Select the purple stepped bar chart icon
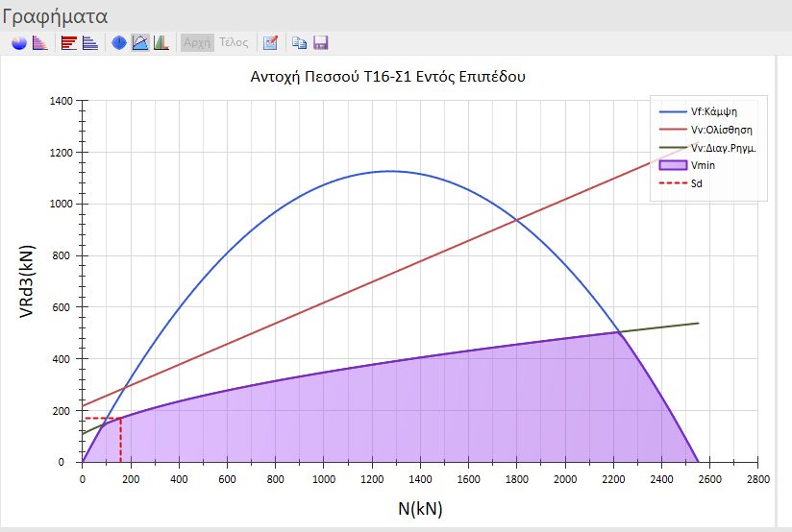792x532 pixels. click(39, 43)
